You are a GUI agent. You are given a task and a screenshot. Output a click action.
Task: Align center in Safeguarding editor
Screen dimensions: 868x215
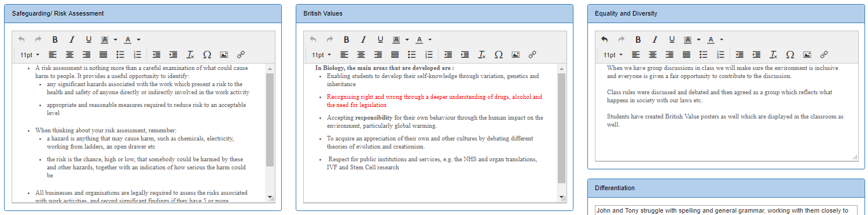click(x=69, y=55)
